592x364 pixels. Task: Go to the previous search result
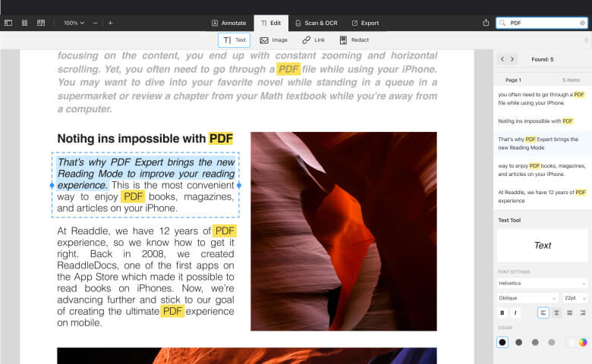point(502,59)
